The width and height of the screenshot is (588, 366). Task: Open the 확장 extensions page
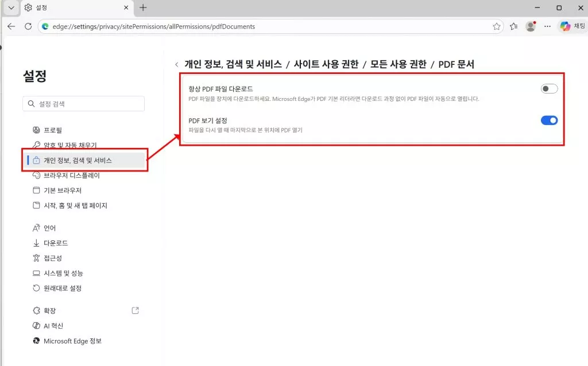46,310
